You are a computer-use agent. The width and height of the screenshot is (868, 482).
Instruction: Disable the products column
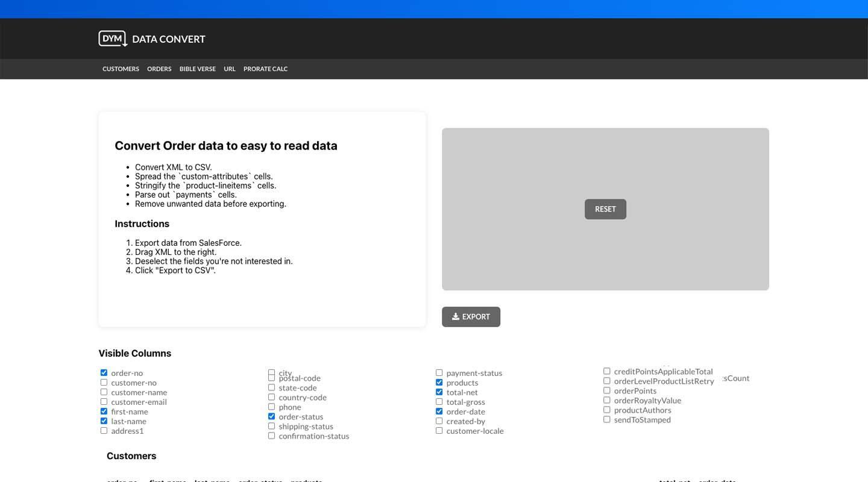tap(439, 382)
